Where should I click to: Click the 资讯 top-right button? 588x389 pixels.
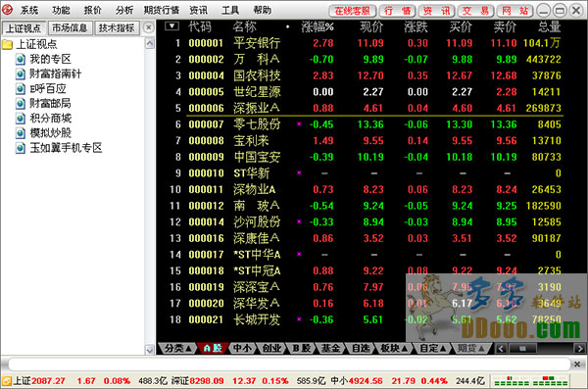(436, 11)
